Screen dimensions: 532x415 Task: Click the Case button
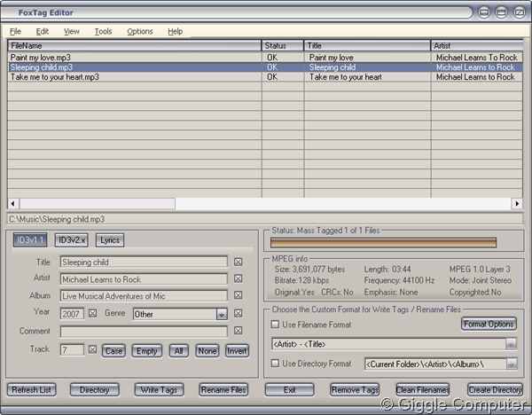click(x=113, y=351)
